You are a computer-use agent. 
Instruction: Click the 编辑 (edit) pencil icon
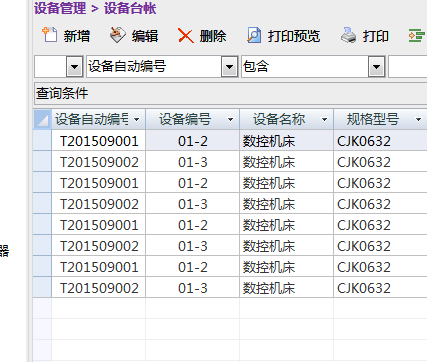117,35
